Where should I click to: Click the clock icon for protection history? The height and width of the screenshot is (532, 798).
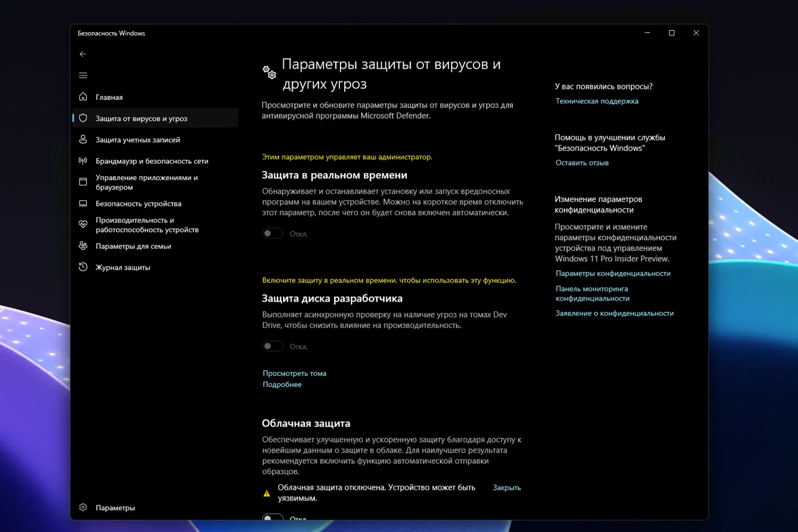[x=83, y=267]
